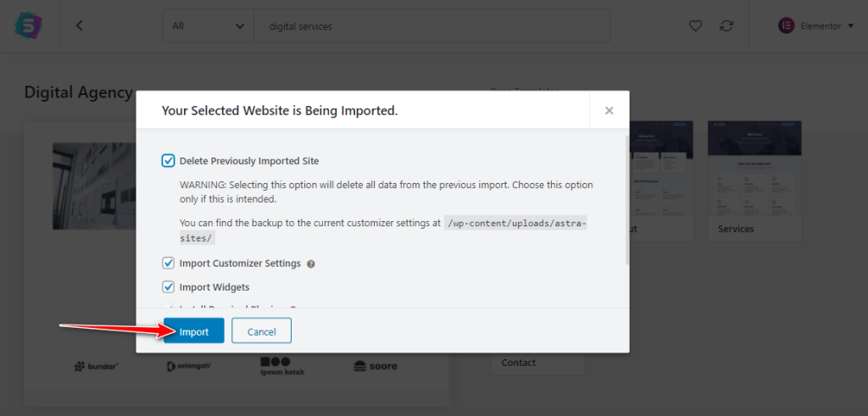Click the dialog's vertical scrollbar

point(626,199)
